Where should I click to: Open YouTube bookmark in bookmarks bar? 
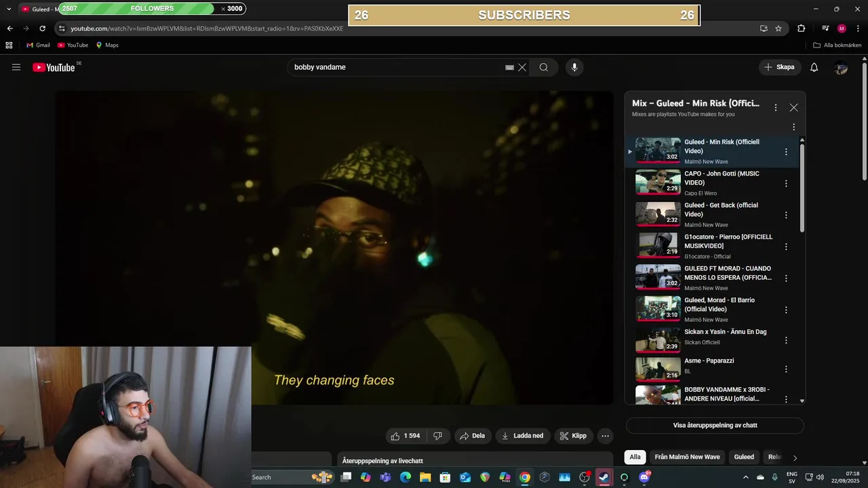tap(73, 45)
